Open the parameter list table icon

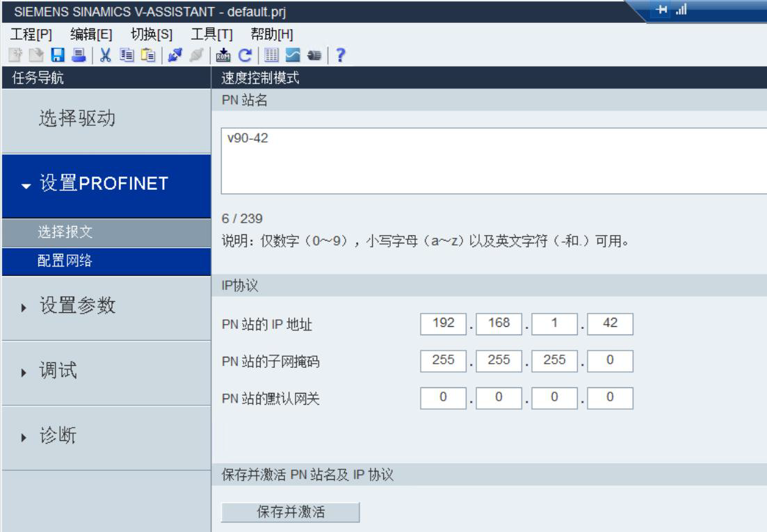[x=271, y=55]
